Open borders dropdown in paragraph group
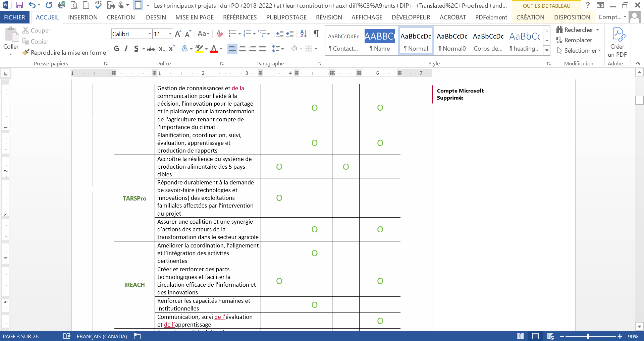This screenshot has width=644, height=341. click(x=316, y=49)
